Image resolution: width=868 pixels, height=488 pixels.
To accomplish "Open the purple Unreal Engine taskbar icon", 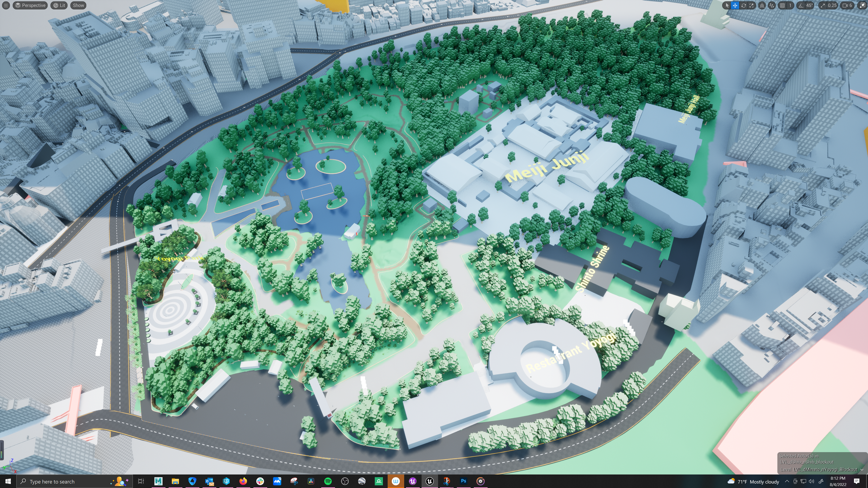I will click(x=412, y=481).
